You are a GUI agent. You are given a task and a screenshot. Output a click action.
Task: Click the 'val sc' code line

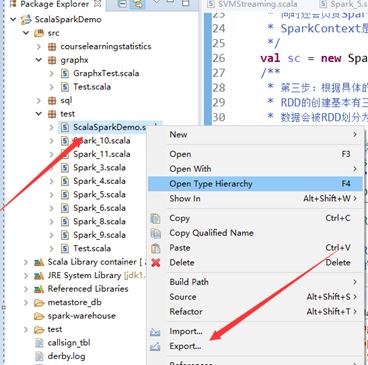313,58
